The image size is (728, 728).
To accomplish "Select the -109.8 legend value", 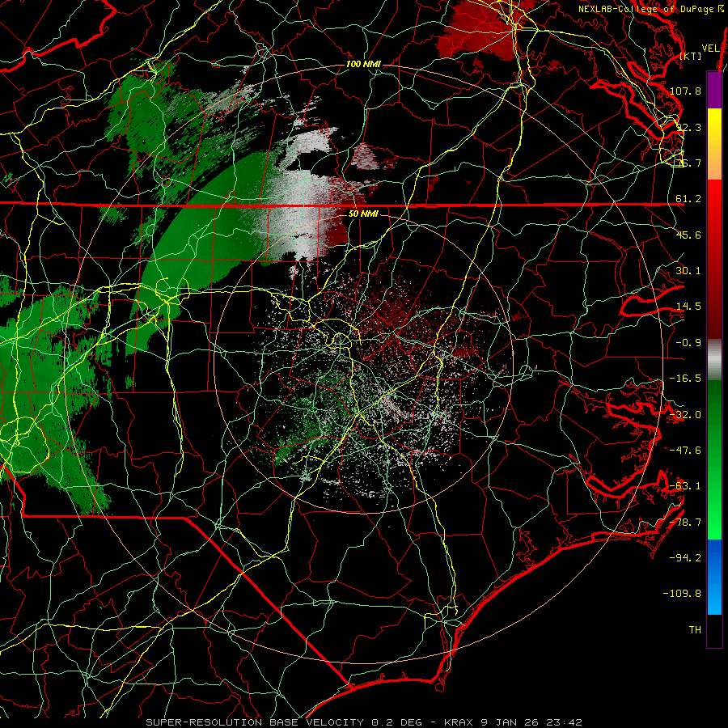I will pos(682,594).
